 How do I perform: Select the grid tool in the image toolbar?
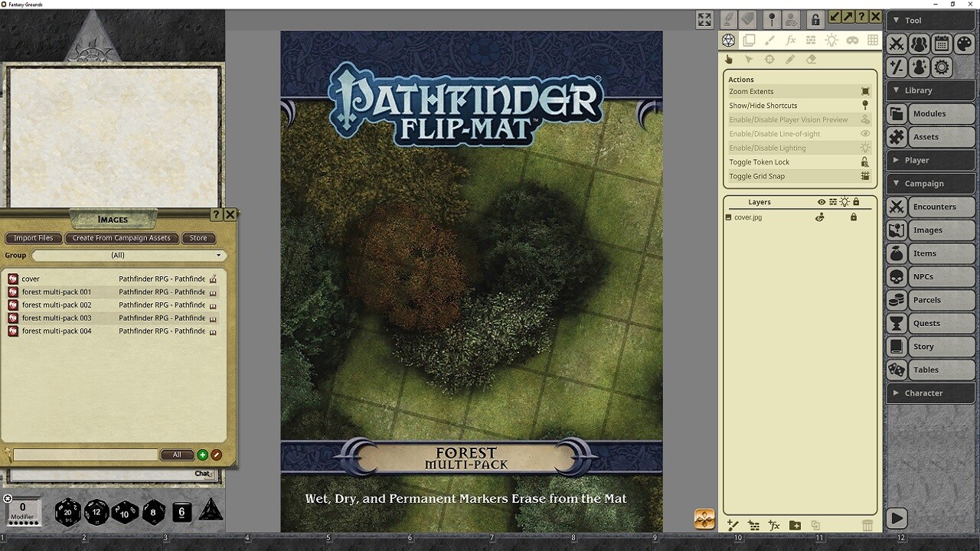click(873, 40)
